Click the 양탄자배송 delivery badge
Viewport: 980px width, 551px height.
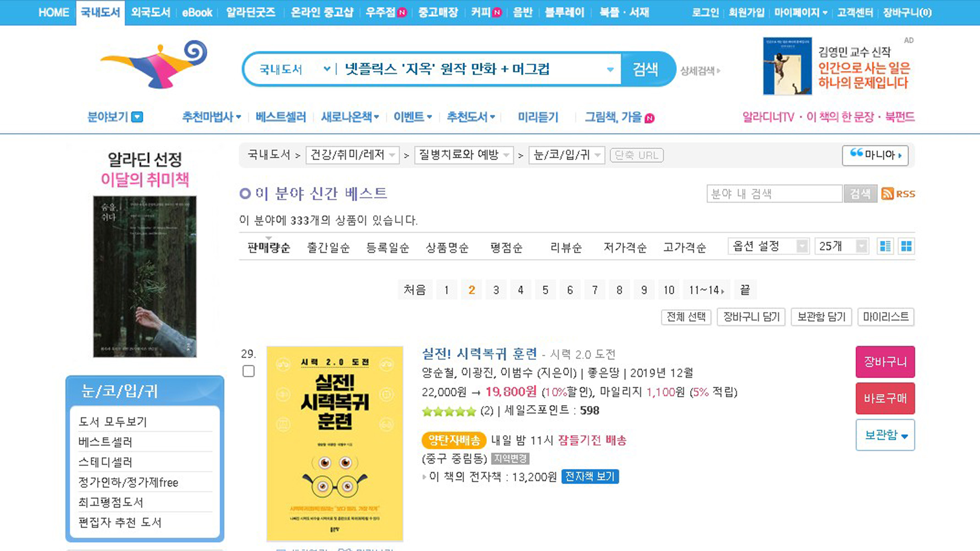pyautogui.click(x=453, y=440)
